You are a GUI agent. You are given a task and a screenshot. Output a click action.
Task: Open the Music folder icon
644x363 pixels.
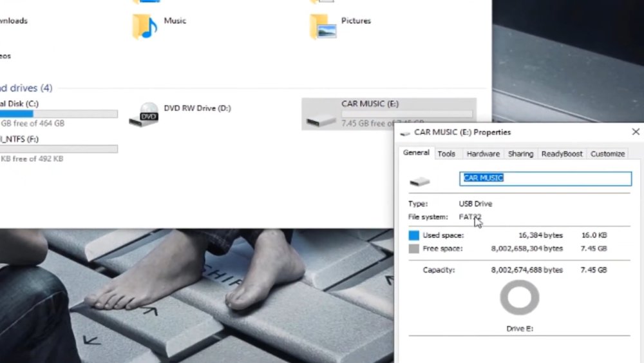pyautogui.click(x=144, y=26)
